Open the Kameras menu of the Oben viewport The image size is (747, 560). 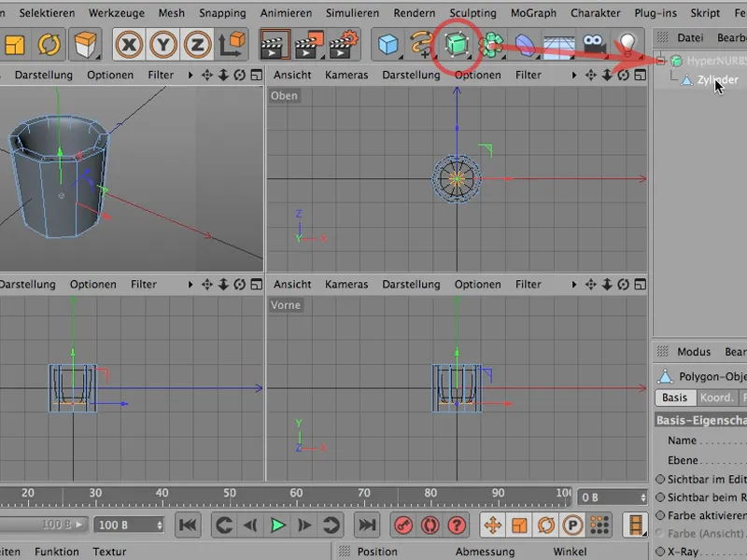coord(346,75)
